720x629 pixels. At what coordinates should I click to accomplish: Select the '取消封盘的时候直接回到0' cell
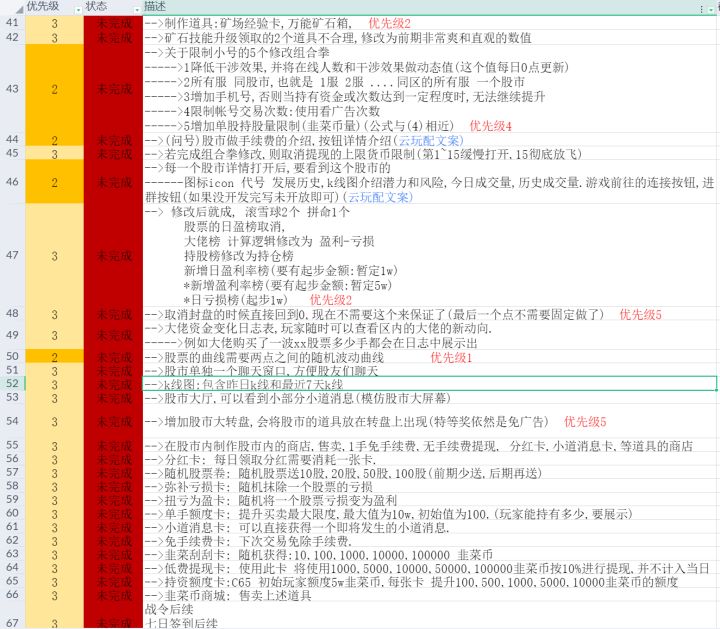[x=431, y=314]
